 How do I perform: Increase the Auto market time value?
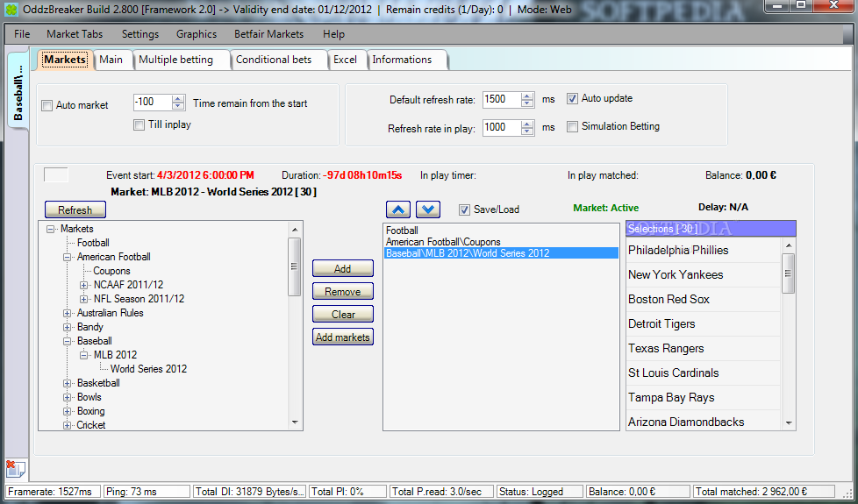(178, 99)
